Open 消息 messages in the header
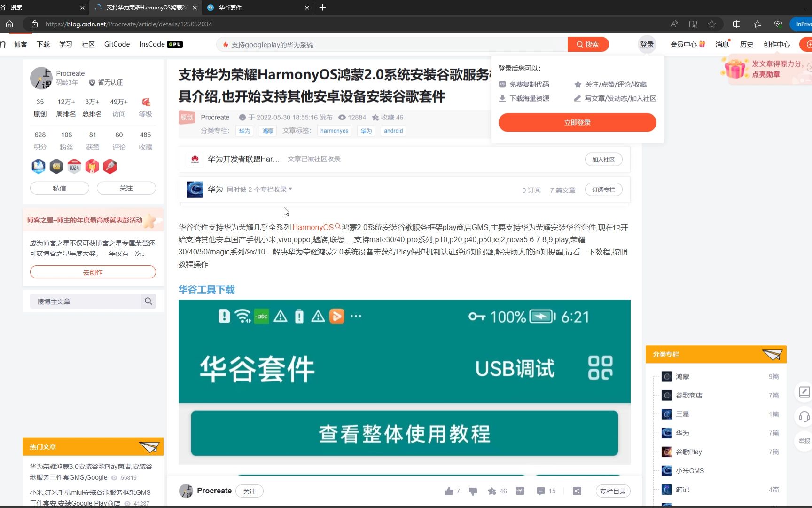This screenshot has height=508, width=812. tap(722, 44)
